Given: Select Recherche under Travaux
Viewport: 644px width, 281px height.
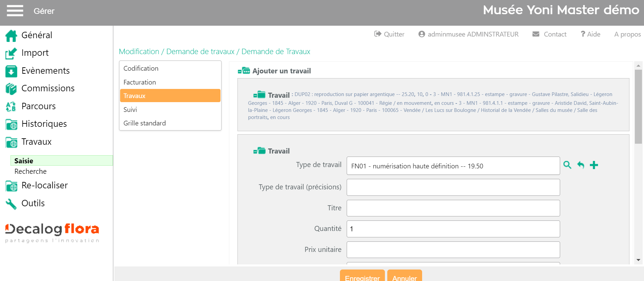Looking at the screenshot, I should point(30,171).
